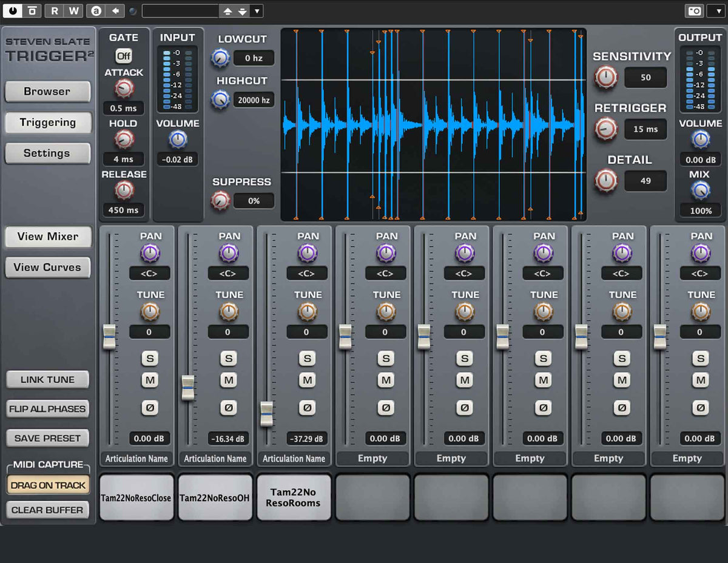Click the Release value '450 ms'

tap(124, 210)
